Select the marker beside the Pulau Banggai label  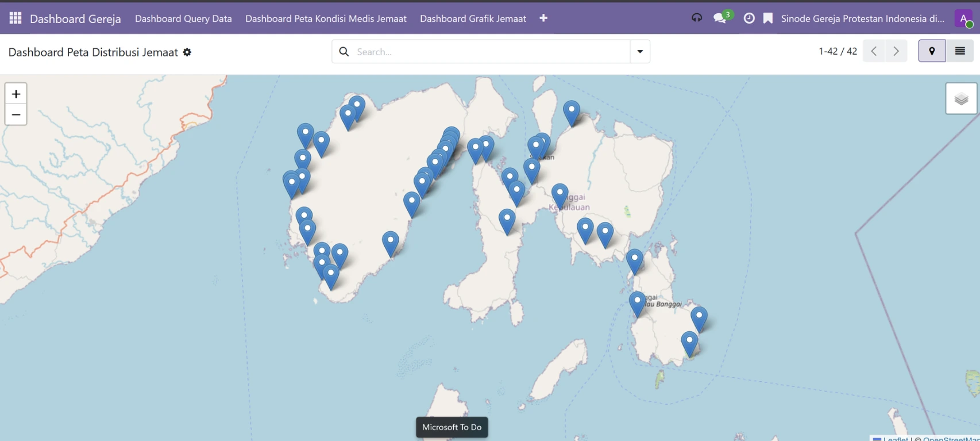click(637, 304)
